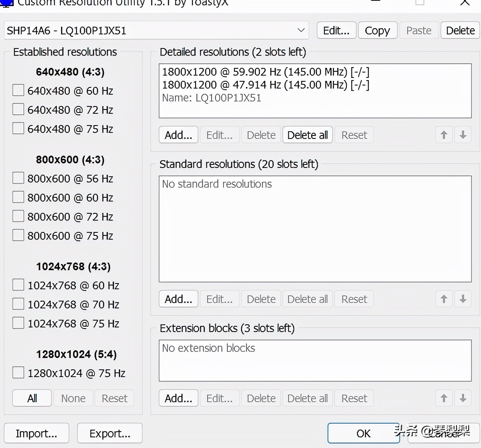Confirm changes with OK
Viewport: 481px width, 448px height.
click(x=363, y=433)
